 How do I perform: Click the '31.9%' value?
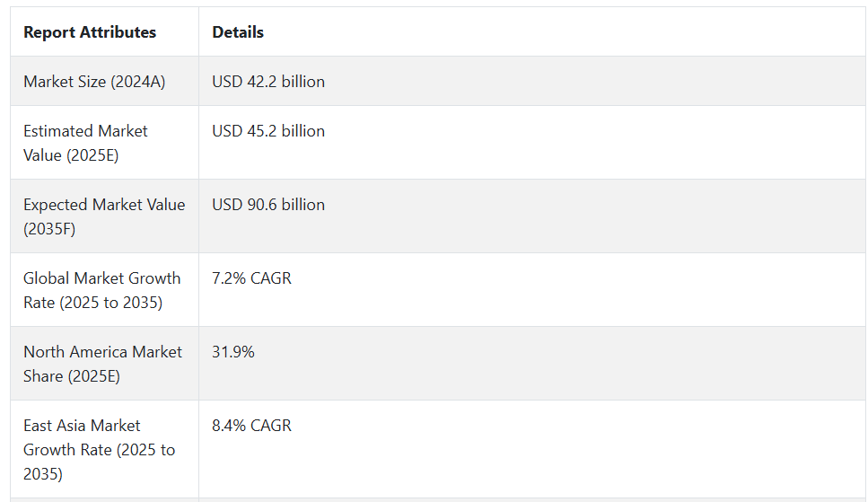click(x=233, y=352)
